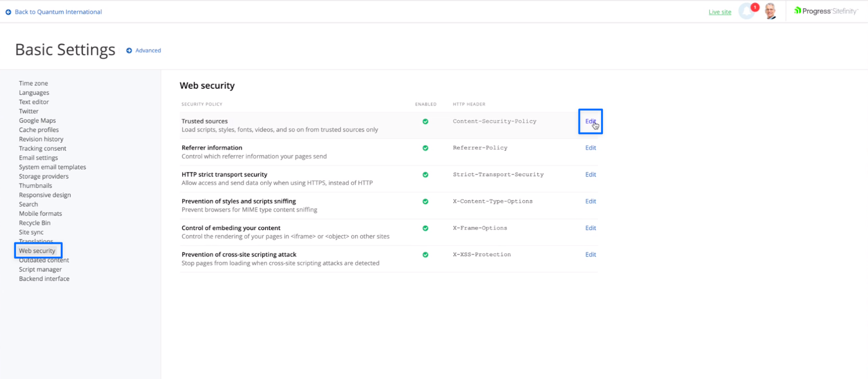Click the Trusted sources policy title

pyautogui.click(x=204, y=122)
